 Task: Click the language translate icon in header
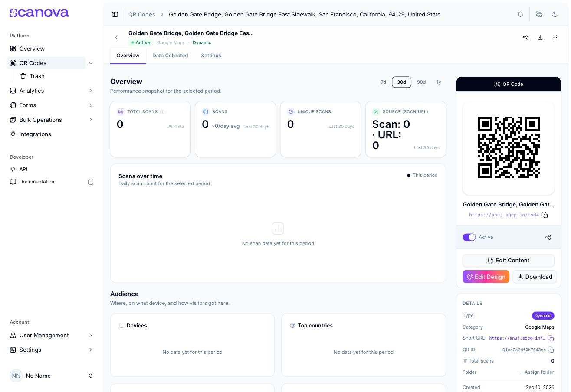point(539,14)
